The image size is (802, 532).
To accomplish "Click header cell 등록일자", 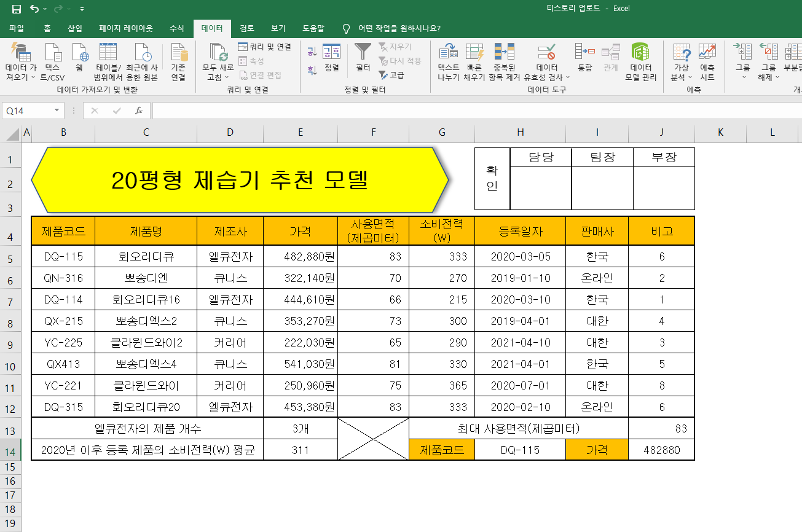I will 521,231.
